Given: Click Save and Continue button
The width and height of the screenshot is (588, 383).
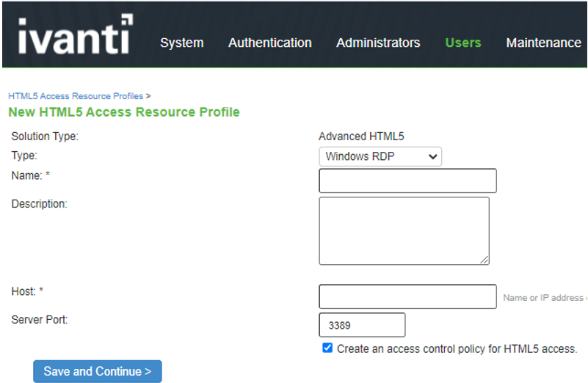Looking at the screenshot, I should click(98, 371).
